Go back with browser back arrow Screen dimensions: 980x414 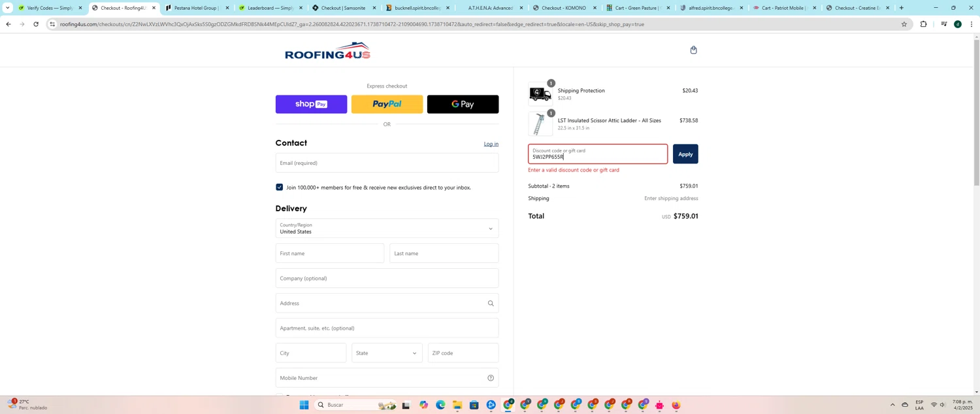coord(8,24)
